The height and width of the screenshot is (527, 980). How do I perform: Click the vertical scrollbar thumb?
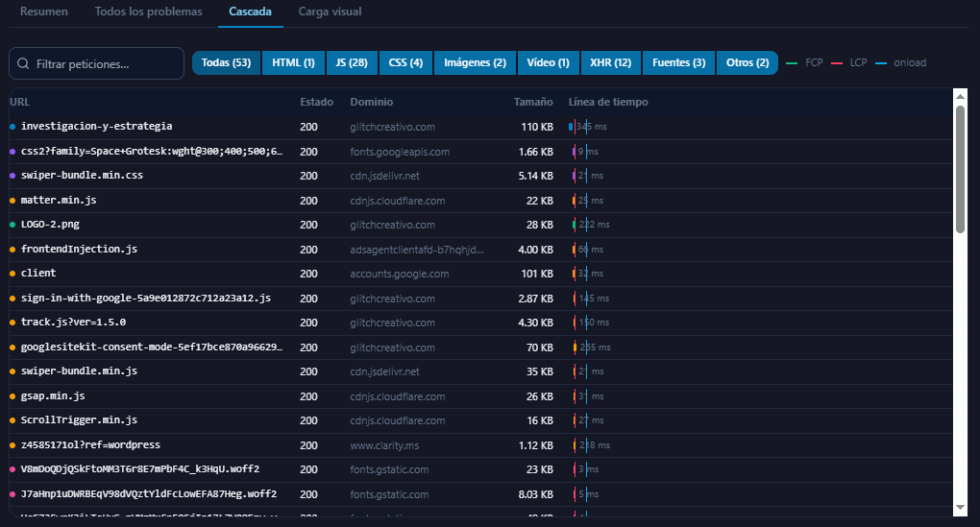click(x=961, y=169)
